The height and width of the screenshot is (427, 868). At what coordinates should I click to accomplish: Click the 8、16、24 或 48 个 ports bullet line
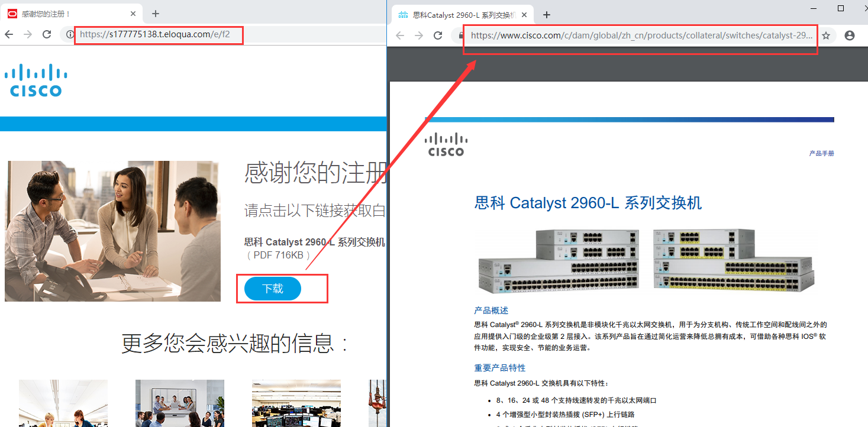tap(577, 400)
